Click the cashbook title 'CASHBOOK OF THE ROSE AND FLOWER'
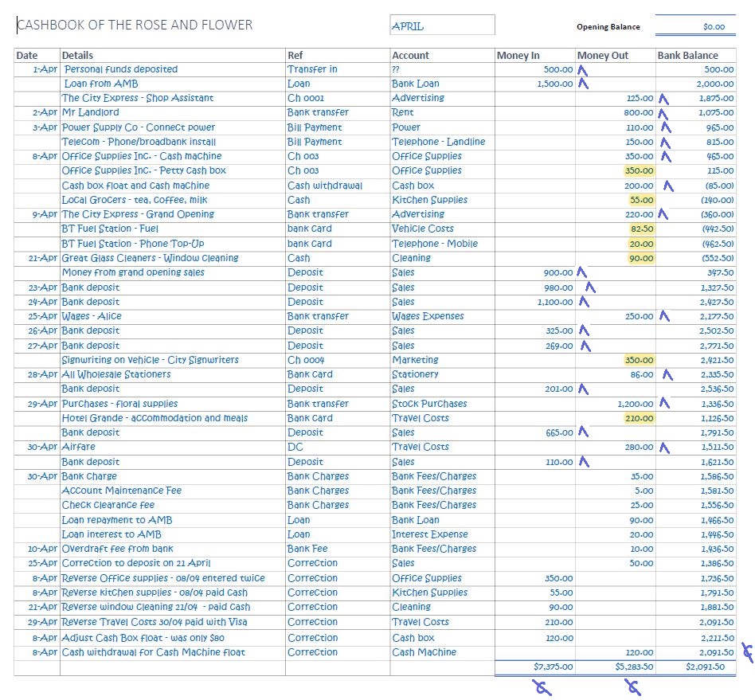 click(135, 25)
